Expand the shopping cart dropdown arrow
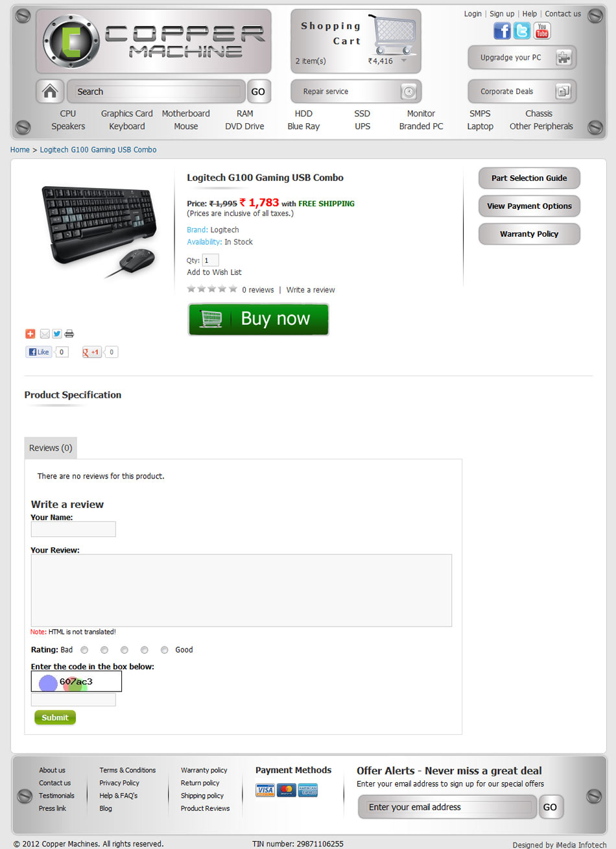 [x=404, y=61]
